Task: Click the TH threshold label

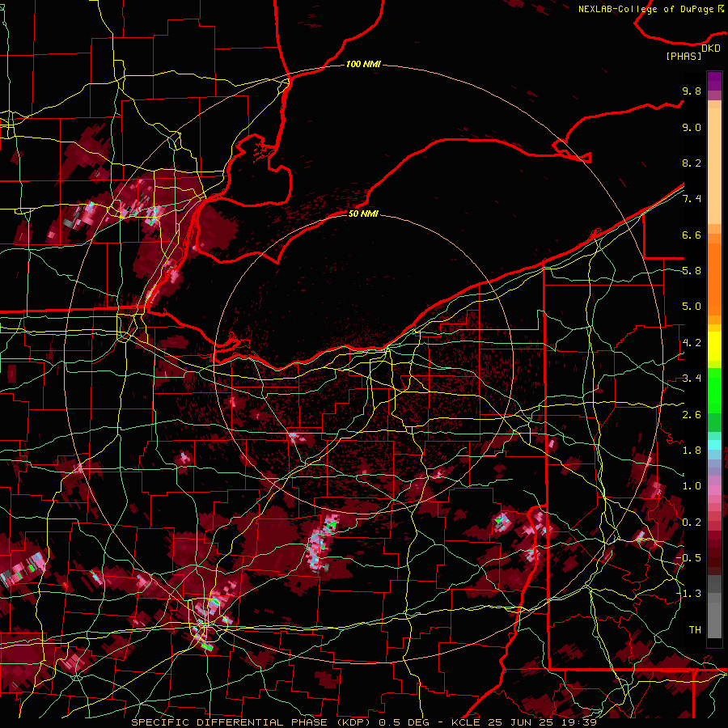Action: (695, 629)
